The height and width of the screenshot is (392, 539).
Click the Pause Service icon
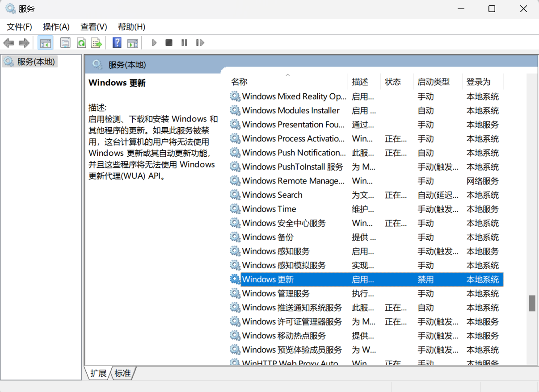point(184,43)
